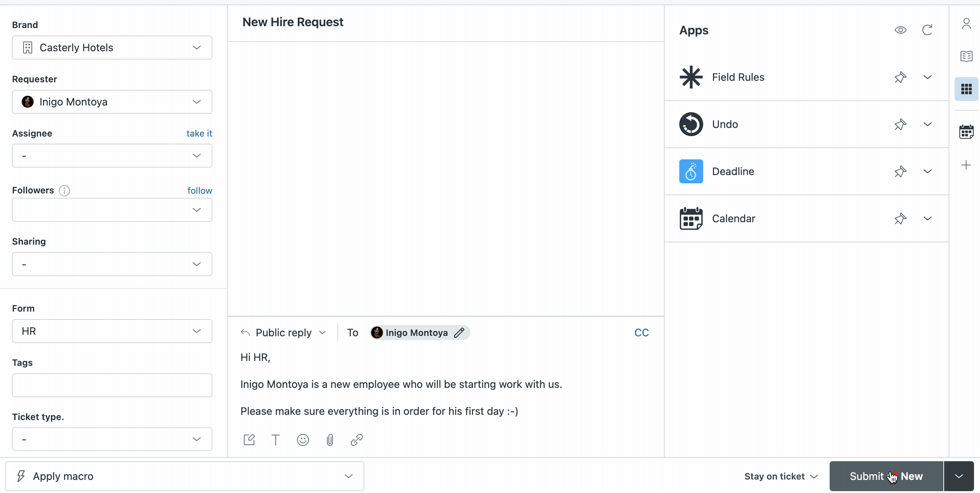Open the Followers dropdown
This screenshot has width=980, height=493.
click(x=112, y=210)
